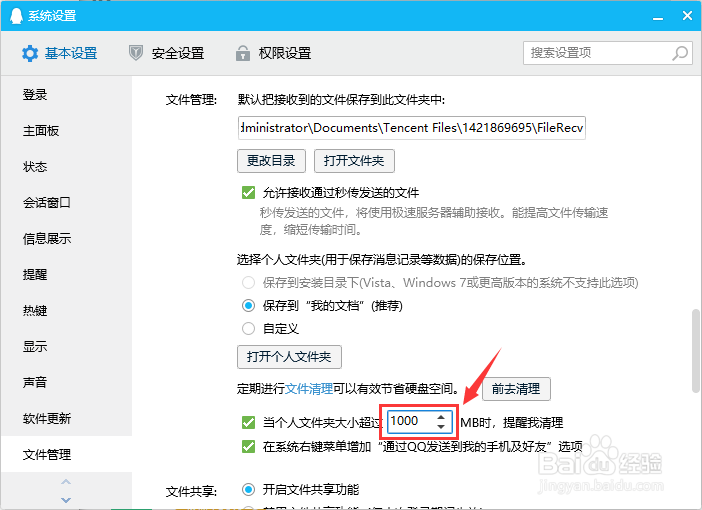Select 保存到安装目录下 radio option

point(248,283)
